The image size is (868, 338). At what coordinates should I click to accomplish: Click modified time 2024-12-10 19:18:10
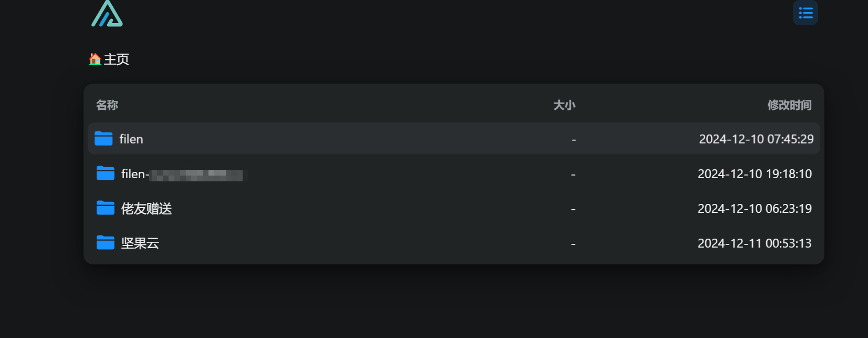pos(755,173)
